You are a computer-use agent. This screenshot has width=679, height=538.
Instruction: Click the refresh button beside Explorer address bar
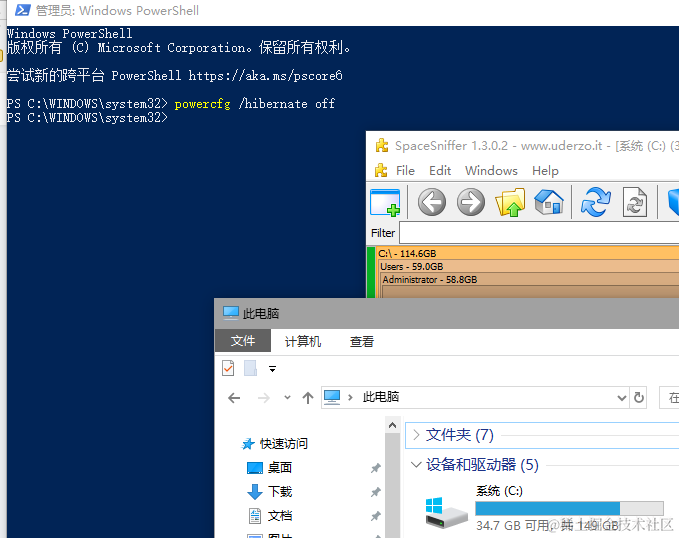coord(639,397)
